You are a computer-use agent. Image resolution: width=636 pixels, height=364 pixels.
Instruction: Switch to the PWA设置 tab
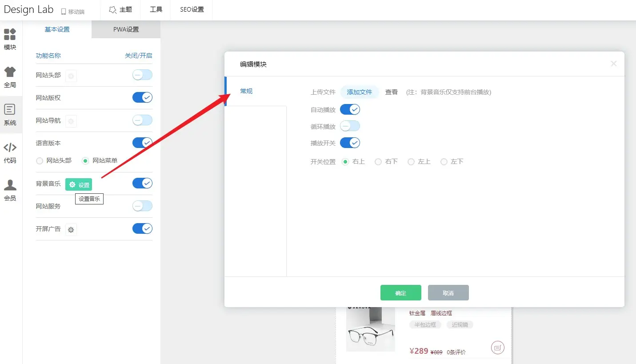tap(126, 29)
